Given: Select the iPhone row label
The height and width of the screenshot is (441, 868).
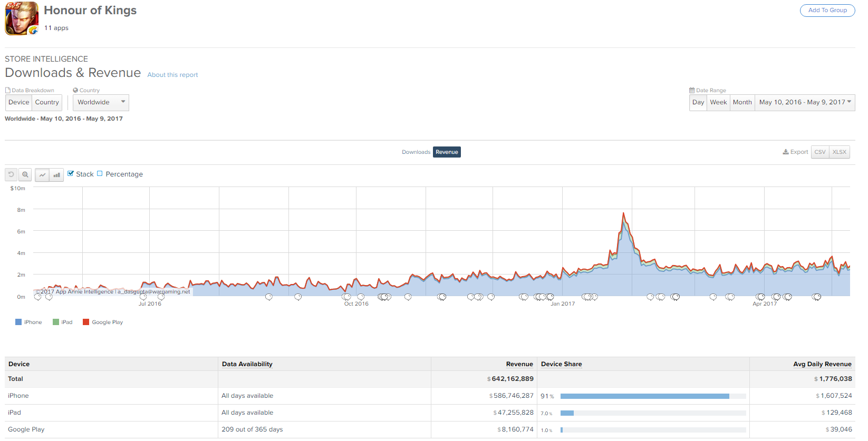Looking at the screenshot, I should pos(18,396).
